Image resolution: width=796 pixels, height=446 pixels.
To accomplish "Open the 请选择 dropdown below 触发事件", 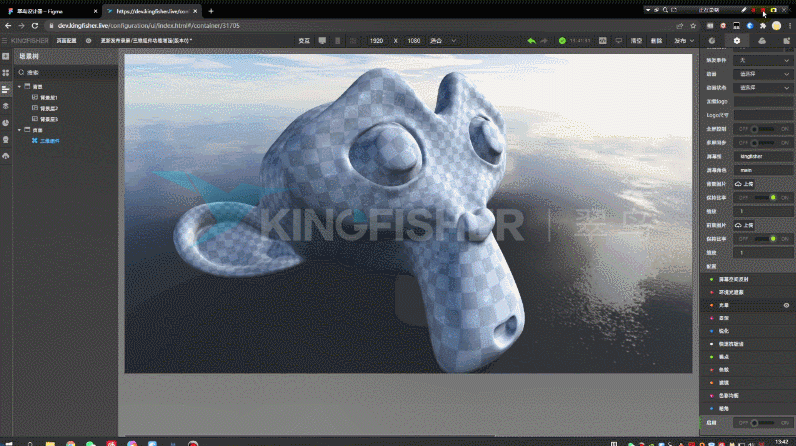I will 764,74.
